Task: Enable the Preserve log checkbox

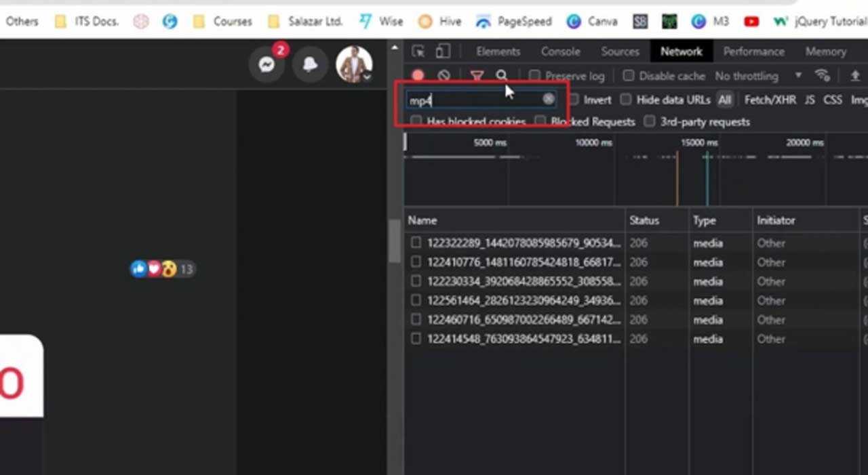Action: (x=535, y=76)
